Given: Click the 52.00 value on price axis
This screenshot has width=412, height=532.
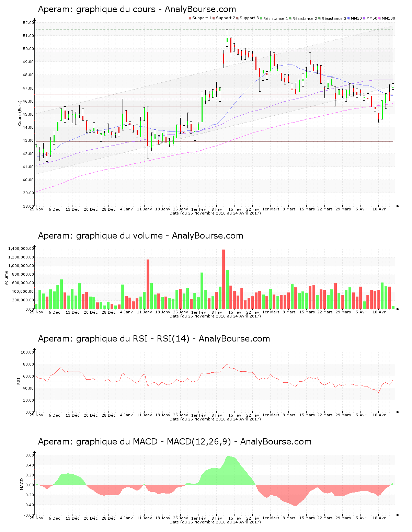Looking at the screenshot, I should pos(28,23).
